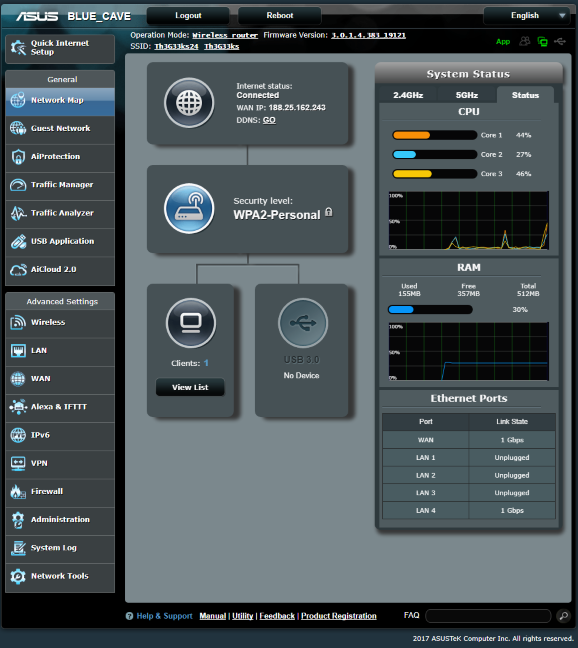Click the WAN globe icon in sidebar

coord(18,379)
